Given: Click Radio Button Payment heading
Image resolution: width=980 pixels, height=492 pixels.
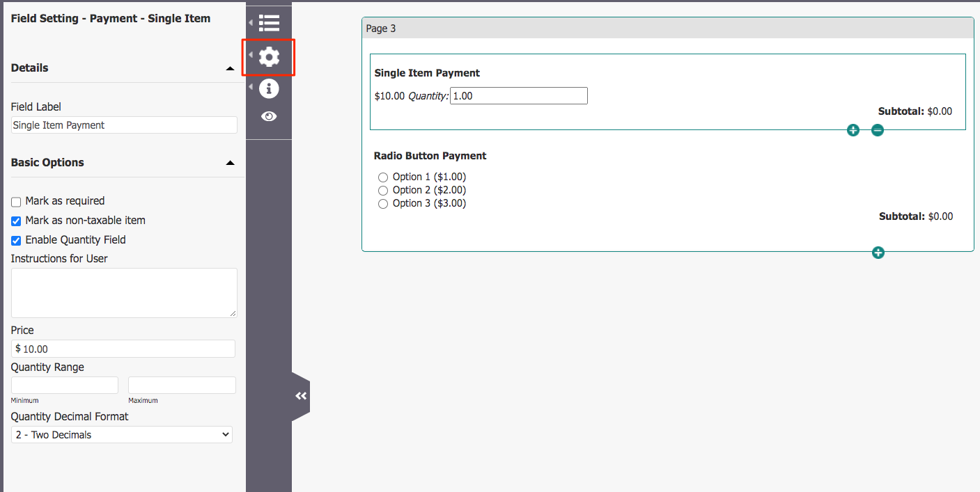Looking at the screenshot, I should (430, 156).
